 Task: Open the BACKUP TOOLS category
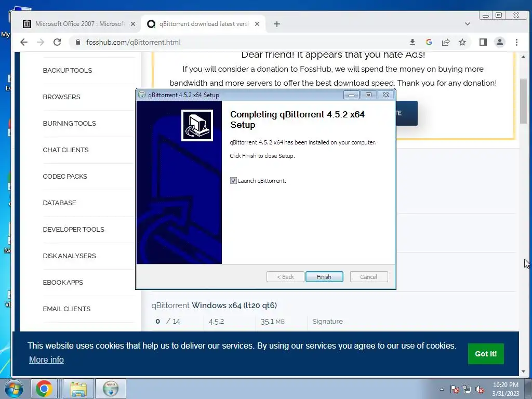point(67,71)
